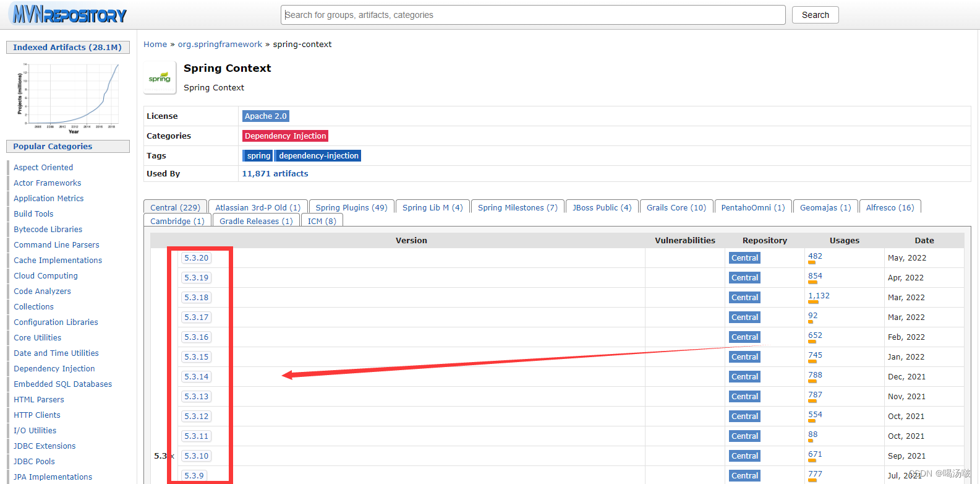Switch to PentahoOmni (1) tab

click(753, 207)
